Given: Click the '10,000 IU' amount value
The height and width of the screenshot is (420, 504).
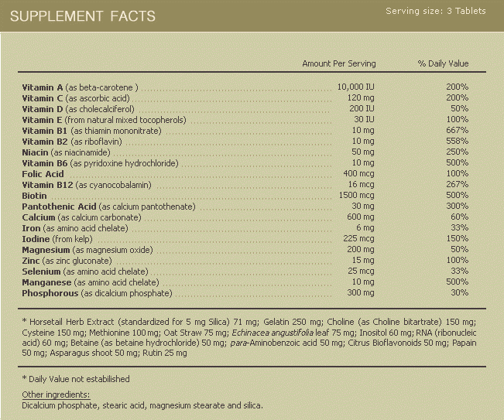Looking at the screenshot, I should (355, 87).
